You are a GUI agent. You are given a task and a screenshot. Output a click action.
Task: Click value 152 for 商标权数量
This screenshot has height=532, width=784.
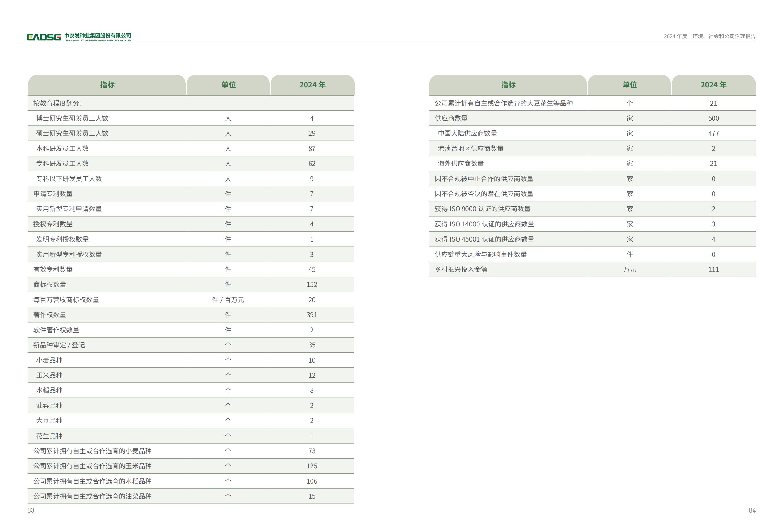coord(312,284)
